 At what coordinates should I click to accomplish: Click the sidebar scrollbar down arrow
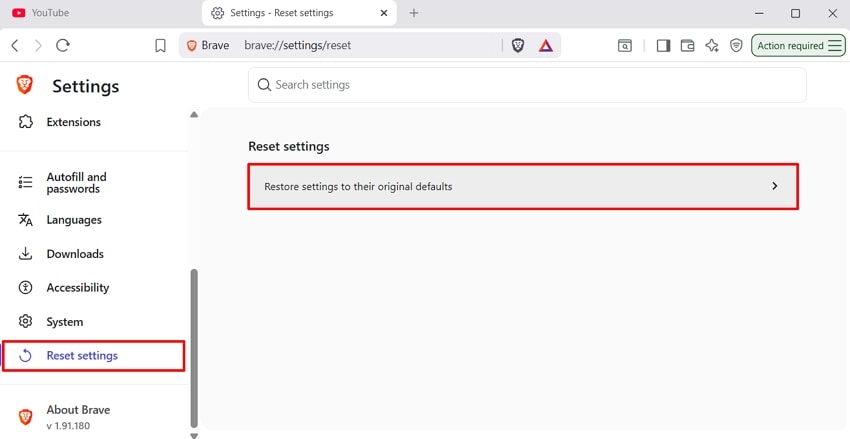pos(194,435)
